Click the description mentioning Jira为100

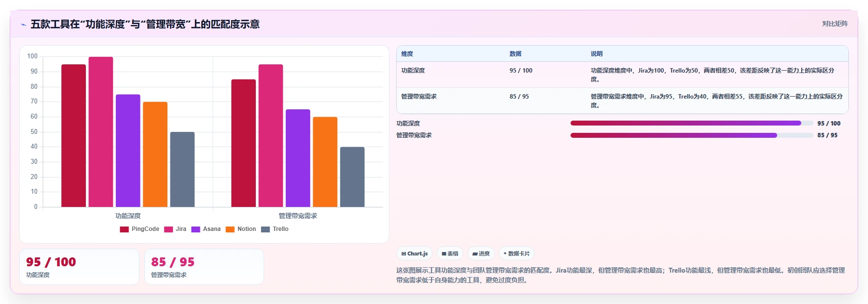[x=712, y=75]
